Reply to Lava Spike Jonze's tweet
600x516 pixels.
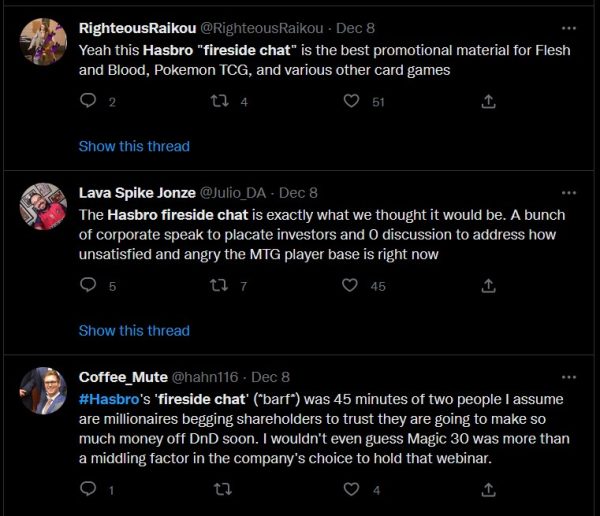[x=87, y=286]
